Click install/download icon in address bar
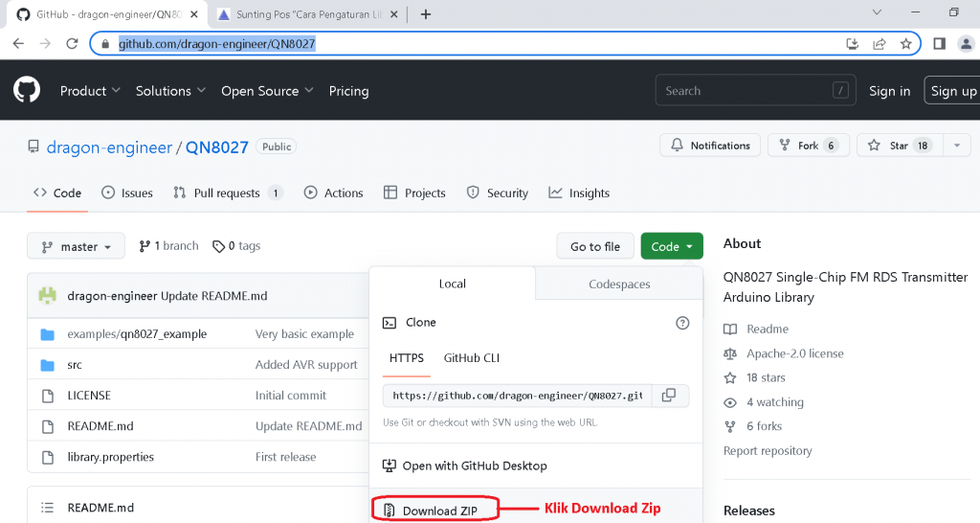 click(852, 43)
